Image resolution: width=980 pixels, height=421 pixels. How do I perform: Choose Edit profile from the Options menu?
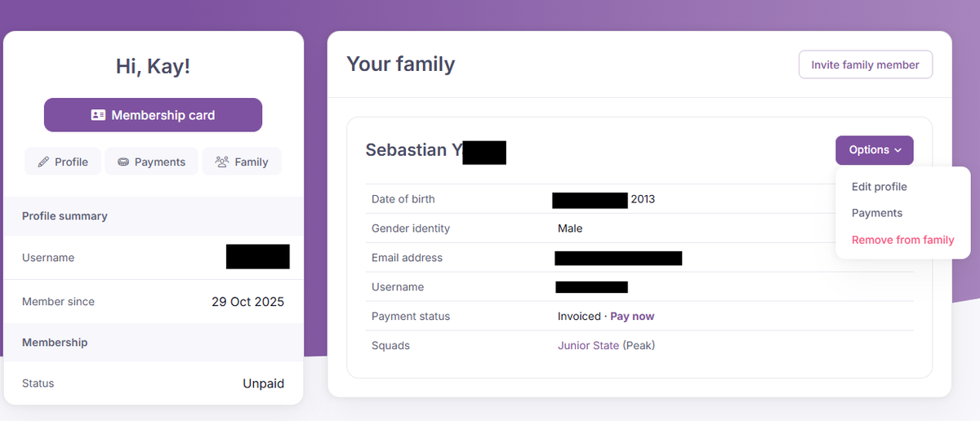pyautogui.click(x=879, y=187)
